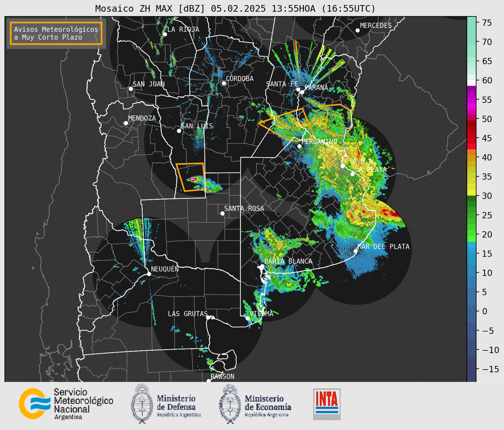This screenshot has width=504, height=430.
Task: Click the Ministerio de Defensa crest
Action: click(142, 404)
